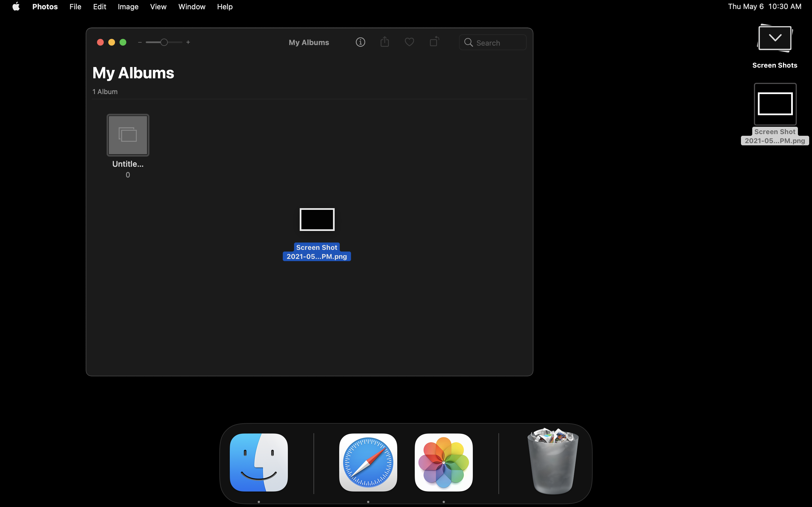
Task: Launch Safari from the Dock
Action: tap(368, 462)
